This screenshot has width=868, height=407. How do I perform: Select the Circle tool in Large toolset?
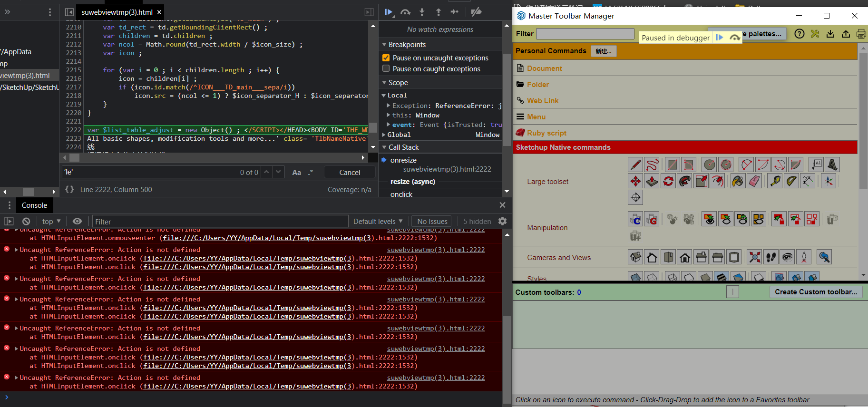(x=710, y=165)
